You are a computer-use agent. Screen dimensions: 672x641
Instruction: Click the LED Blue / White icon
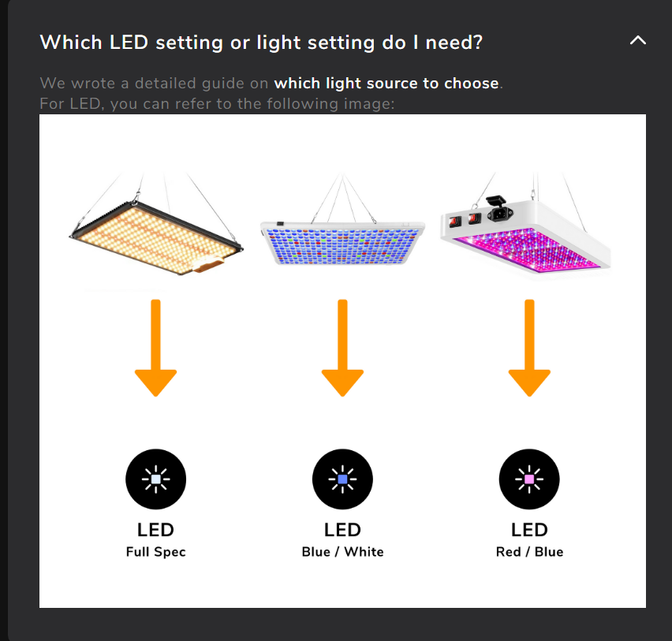pos(342,479)
